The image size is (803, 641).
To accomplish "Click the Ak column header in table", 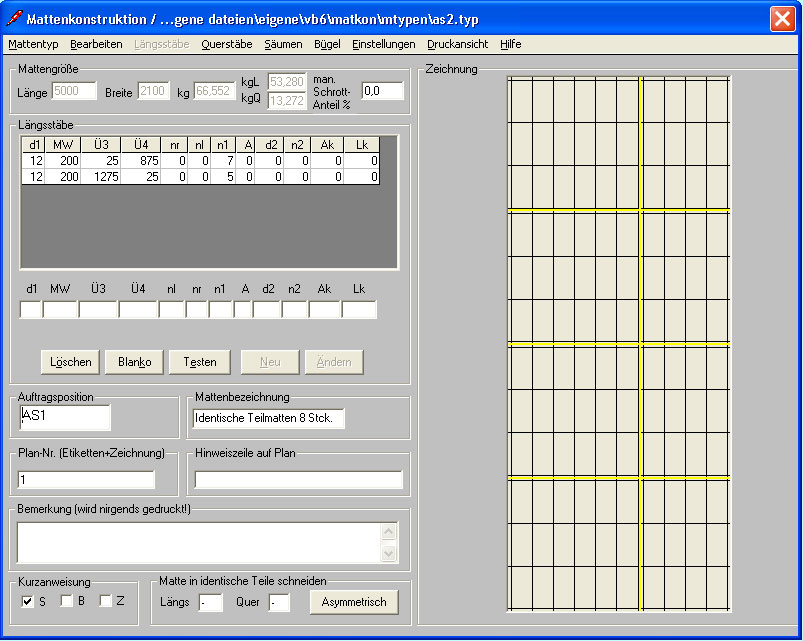I will [327, 145].
